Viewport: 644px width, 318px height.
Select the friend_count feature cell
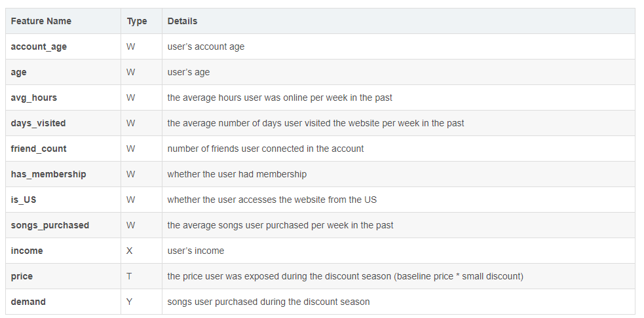(x=39, y=149)
